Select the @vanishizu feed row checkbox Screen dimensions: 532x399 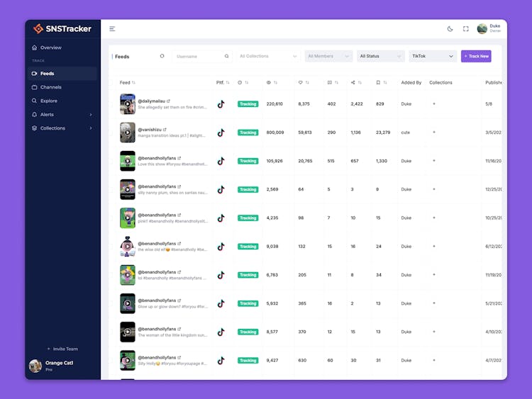point(112,133)
